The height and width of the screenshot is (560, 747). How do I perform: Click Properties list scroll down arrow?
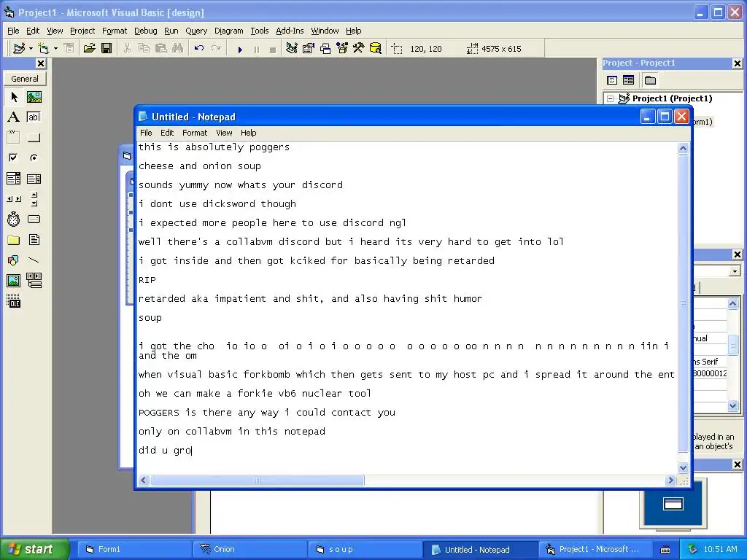tap(732, 406)
